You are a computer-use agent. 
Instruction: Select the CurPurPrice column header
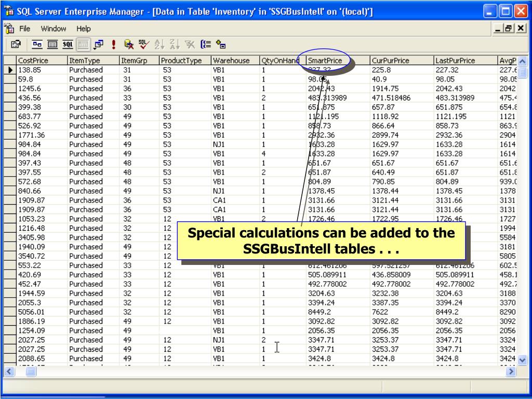tap(402, 60)
